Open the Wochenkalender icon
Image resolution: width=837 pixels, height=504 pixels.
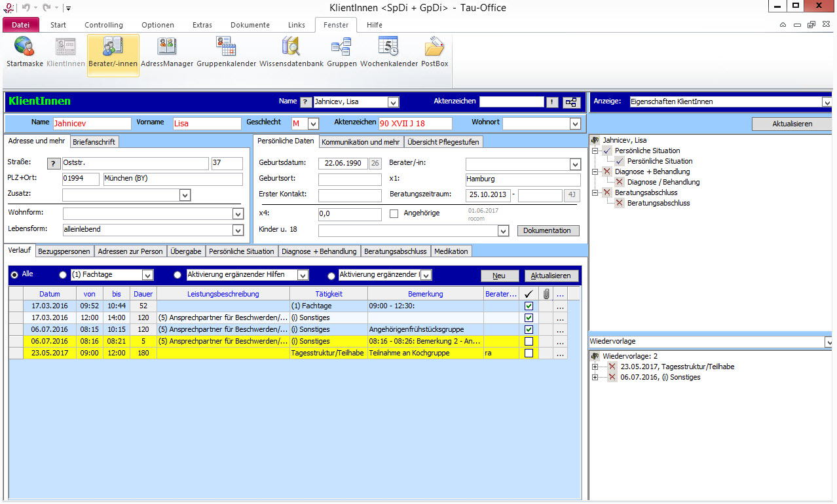point(388,52)
